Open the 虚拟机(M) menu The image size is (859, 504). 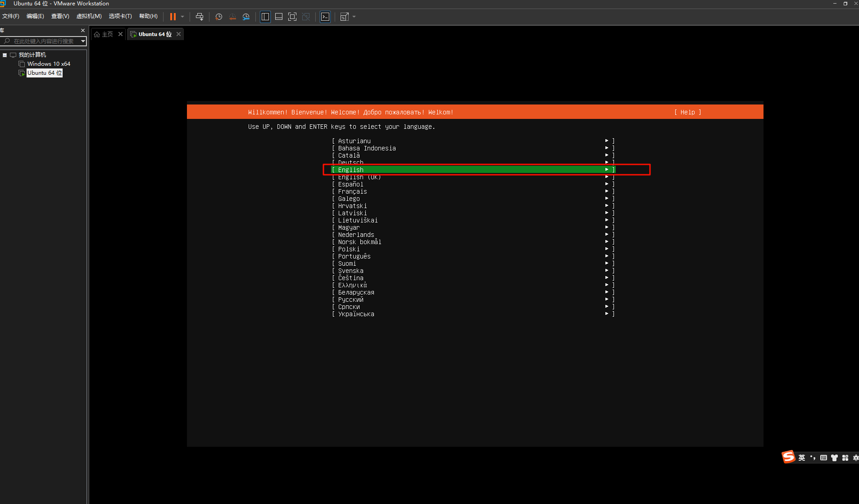[x=89, y=16]
